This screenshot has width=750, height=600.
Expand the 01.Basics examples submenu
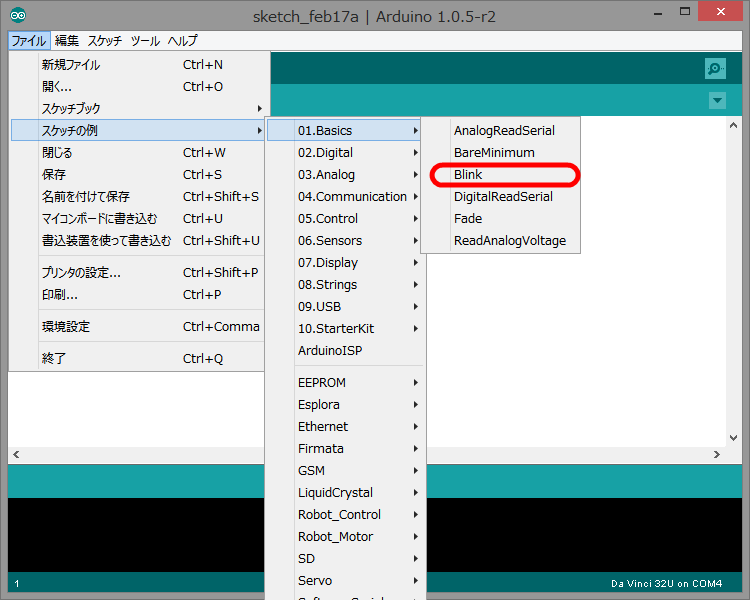pyautogui.click(x=343, y=131)
